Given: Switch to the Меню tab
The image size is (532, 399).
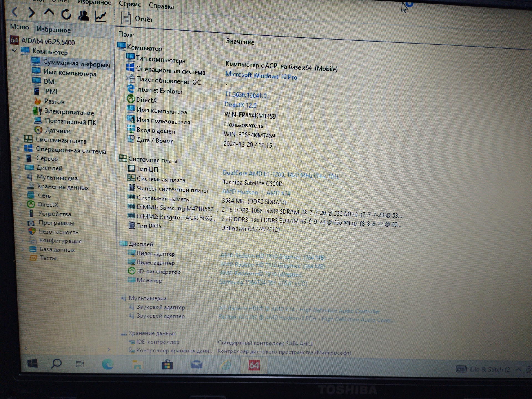Looking at the screenshot, I should [19, 27].
